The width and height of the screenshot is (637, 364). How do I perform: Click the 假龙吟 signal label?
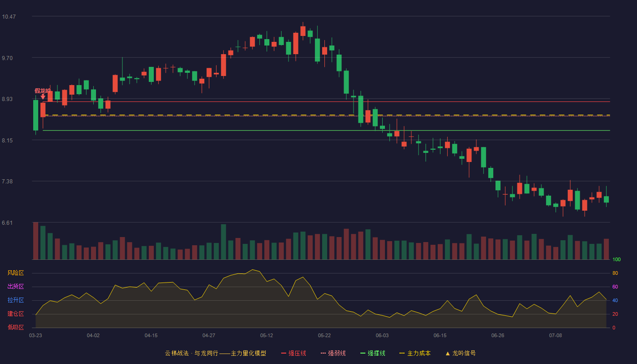point(43,91)
